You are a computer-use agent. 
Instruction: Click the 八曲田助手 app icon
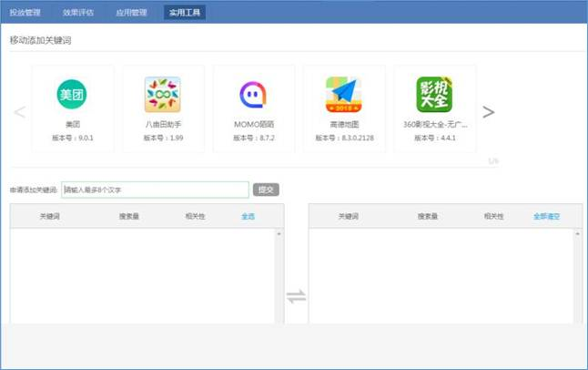click(163, 95)
